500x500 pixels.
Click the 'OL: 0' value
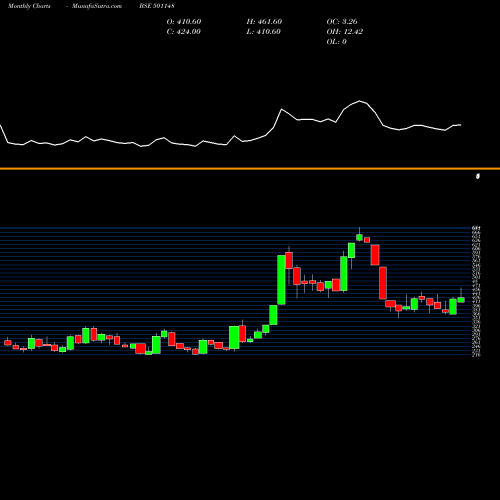(336, 42)
